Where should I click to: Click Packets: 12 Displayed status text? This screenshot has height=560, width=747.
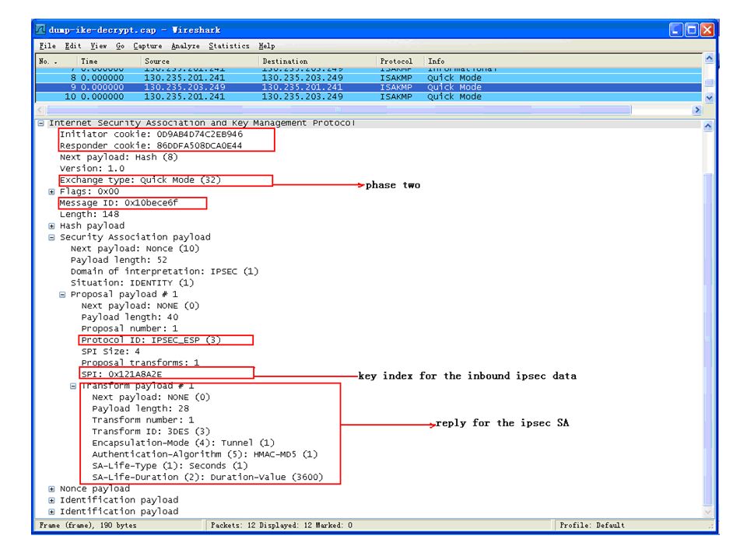(281, 525)
